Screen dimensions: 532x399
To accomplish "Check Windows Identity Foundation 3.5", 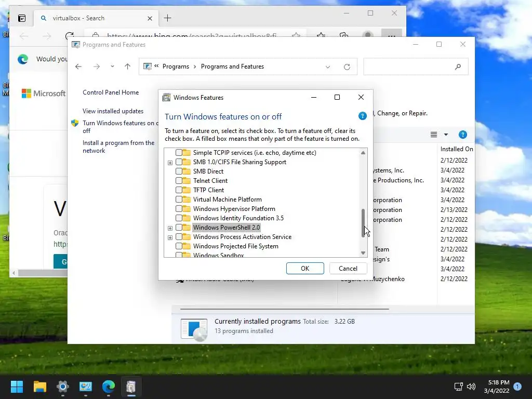I will click(179, 218).
